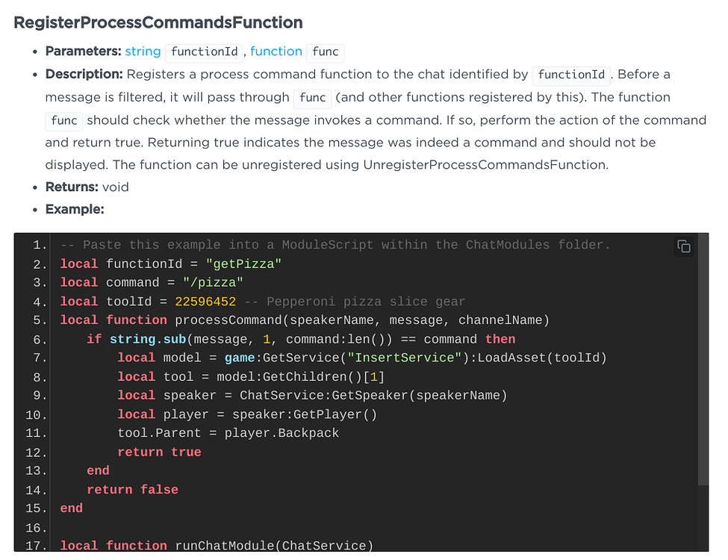Copy the code example to clipboard
Viewport: 728px width, 560px height.
(683, 247)
